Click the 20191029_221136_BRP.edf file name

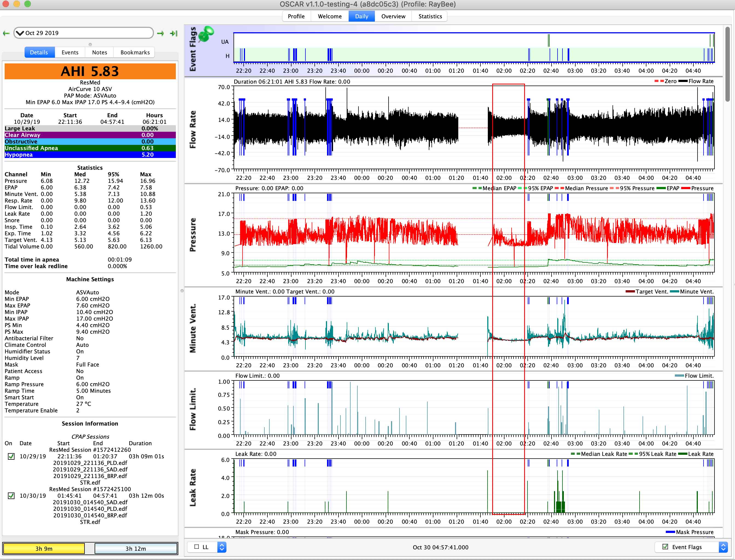[90, 476]
